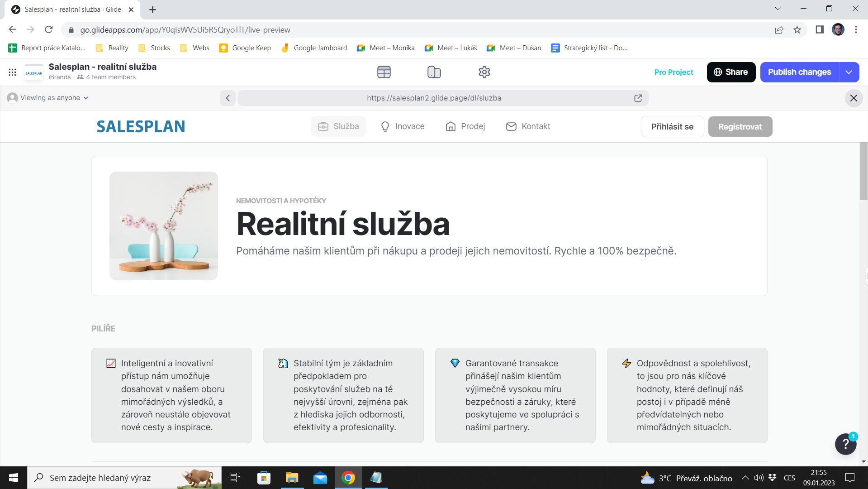
Task: Open the help question mark bubble
Action: point(845,444)
